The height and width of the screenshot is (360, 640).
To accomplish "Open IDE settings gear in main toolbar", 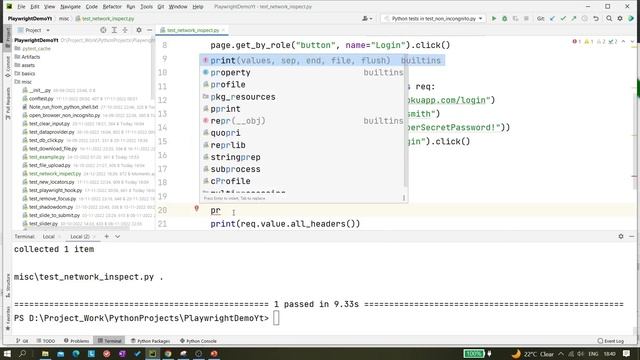I will click(620, 18).
